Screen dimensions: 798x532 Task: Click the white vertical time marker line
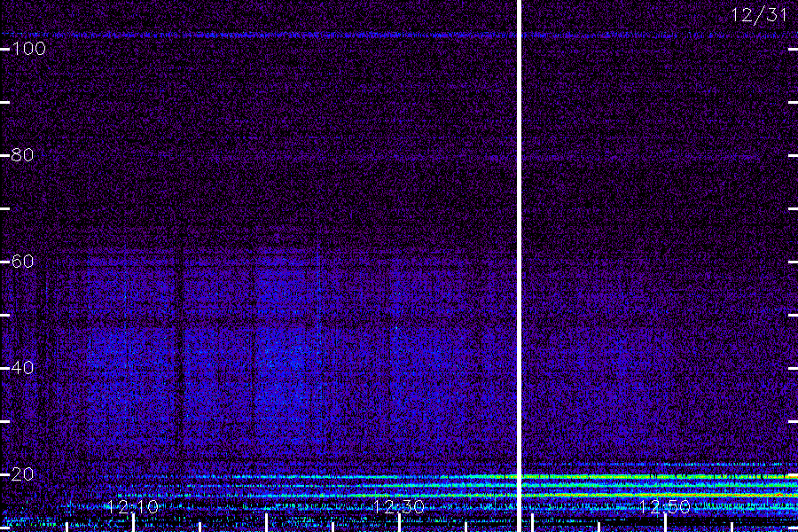pos(519,266)
